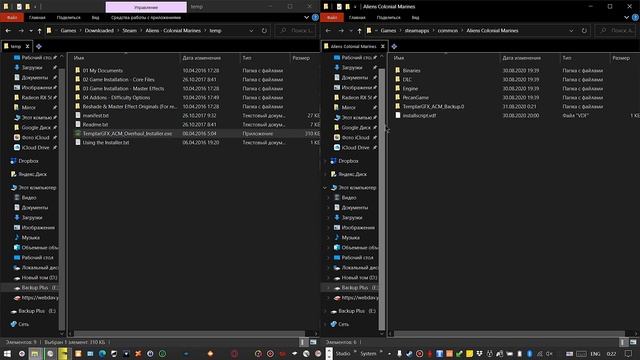Add new tab beside Aliens Colonial Marines tab
The width and height of the screenshot is (640, 360).
coord(394,47)
